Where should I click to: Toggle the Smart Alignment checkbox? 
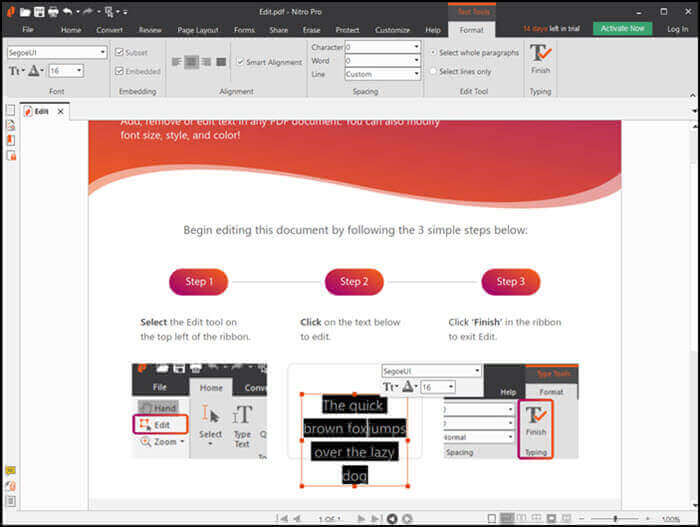click(239, 62)
